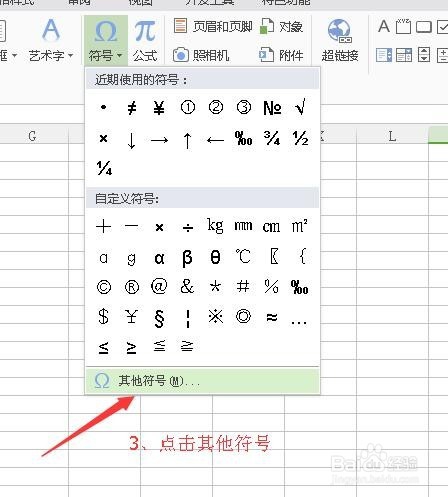Open the 艺术字 WordArt dropdown
This screenshot has height=497, width=448.
[51, 40]
